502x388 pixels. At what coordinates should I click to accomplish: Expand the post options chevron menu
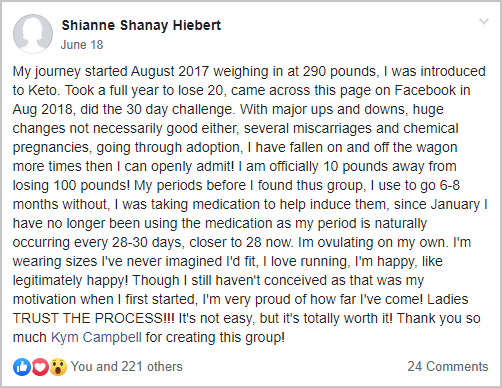[x=484, y=21]
